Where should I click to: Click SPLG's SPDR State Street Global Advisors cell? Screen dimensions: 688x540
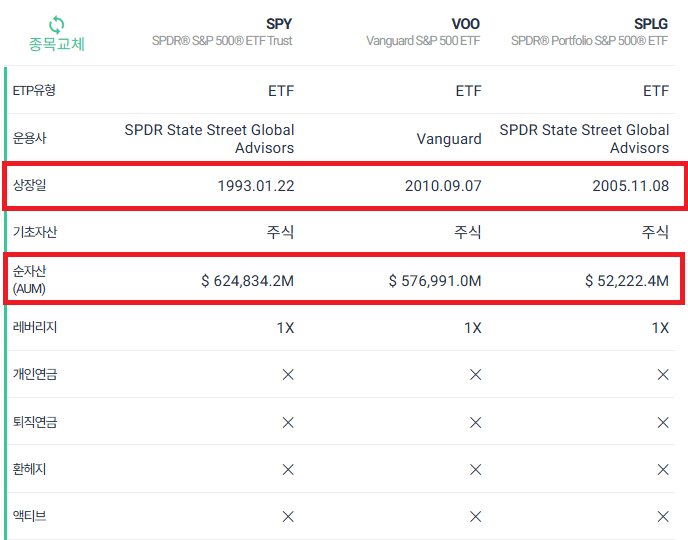click(584, 139)
